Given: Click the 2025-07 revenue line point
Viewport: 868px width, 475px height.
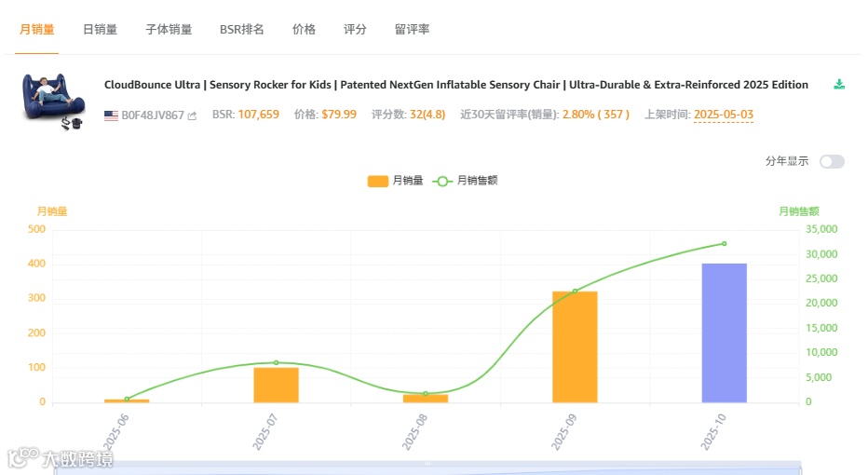Looking at the screenshot, I should point(277,362).
